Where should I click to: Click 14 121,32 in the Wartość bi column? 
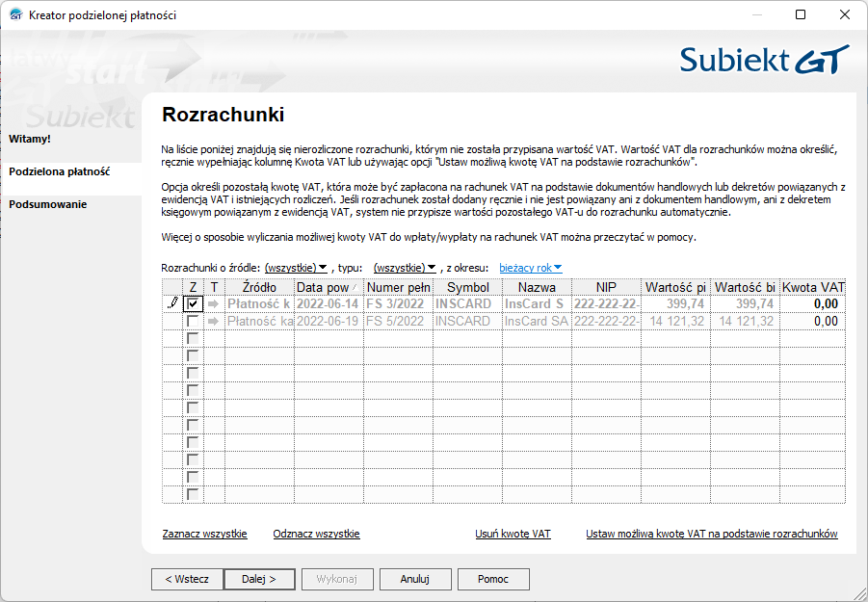point(745,321)
